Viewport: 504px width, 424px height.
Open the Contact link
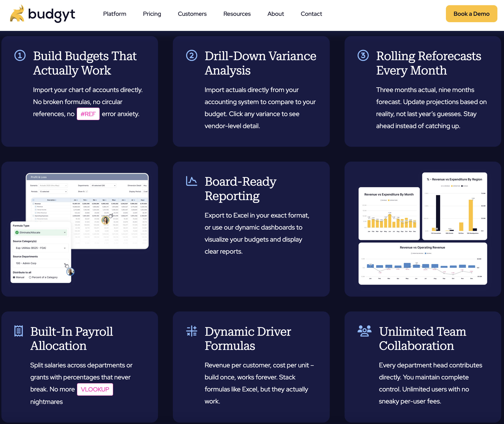point(311,14)
